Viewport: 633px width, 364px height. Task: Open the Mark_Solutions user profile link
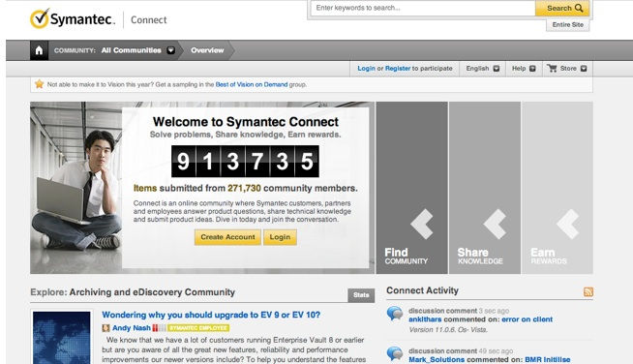(437, 359)
